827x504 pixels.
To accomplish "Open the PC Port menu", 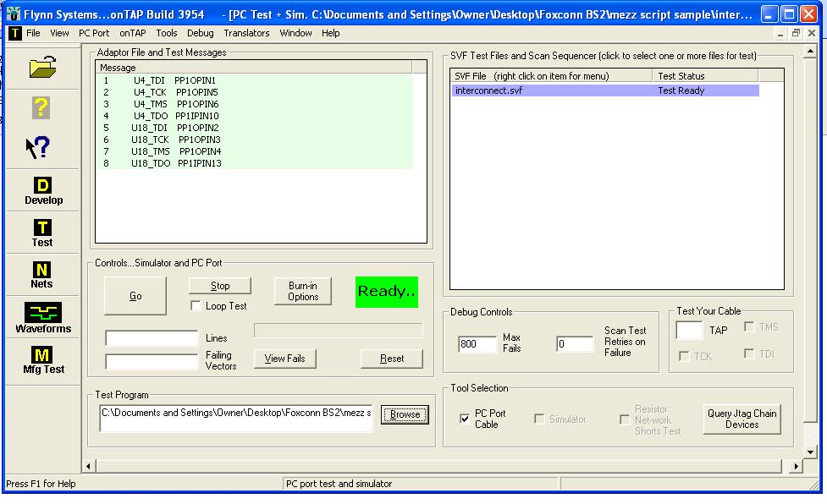I will (x=94, y=33).
